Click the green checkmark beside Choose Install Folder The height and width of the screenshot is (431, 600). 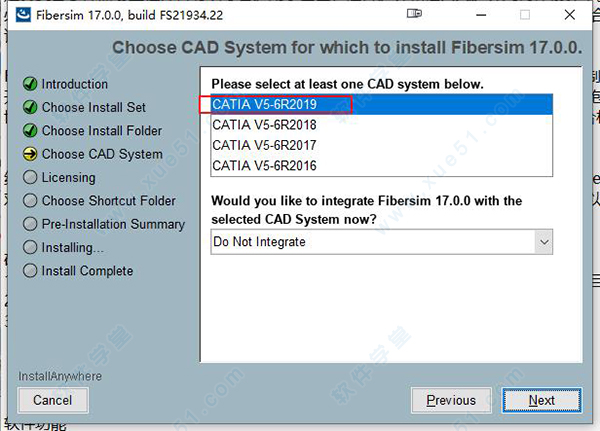point(30,131)
